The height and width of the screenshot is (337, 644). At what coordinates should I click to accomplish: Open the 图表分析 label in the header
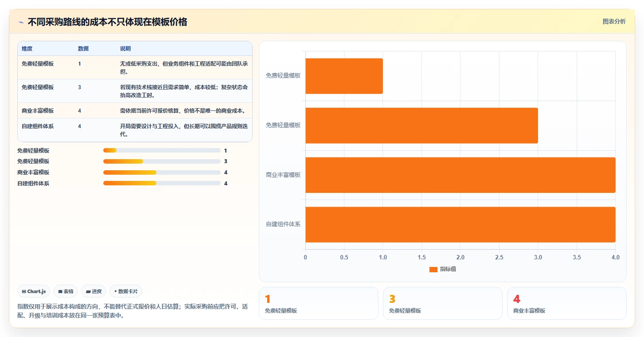pyautogui.click(x=614, y=21)
